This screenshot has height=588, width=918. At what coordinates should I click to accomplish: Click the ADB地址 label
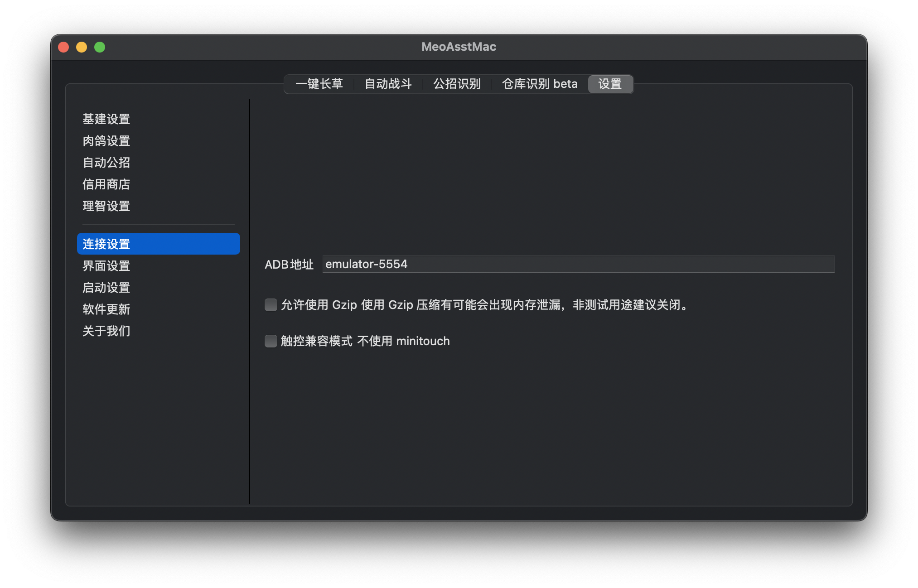[289, 265]
